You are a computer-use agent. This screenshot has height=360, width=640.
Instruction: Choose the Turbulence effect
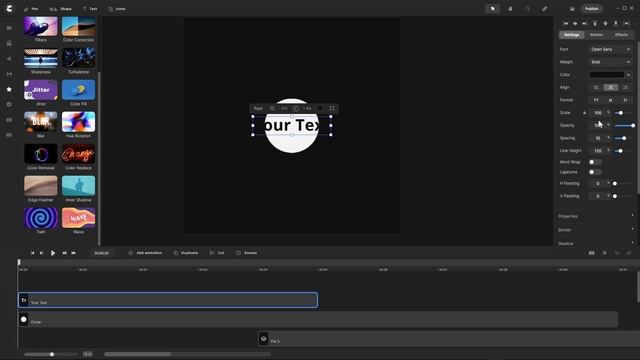point(78,58)
